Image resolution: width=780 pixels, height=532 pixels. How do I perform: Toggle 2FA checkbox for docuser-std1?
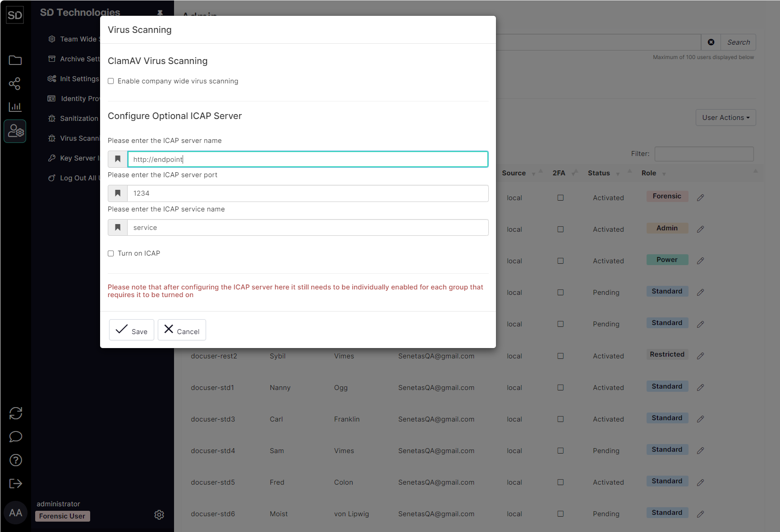coord(560,387)
